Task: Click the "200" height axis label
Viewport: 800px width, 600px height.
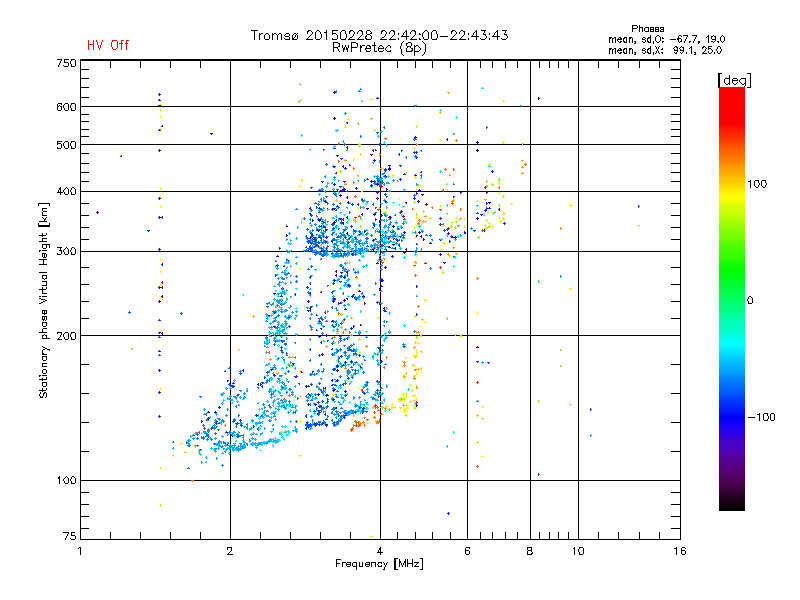Action: (66, 336)
